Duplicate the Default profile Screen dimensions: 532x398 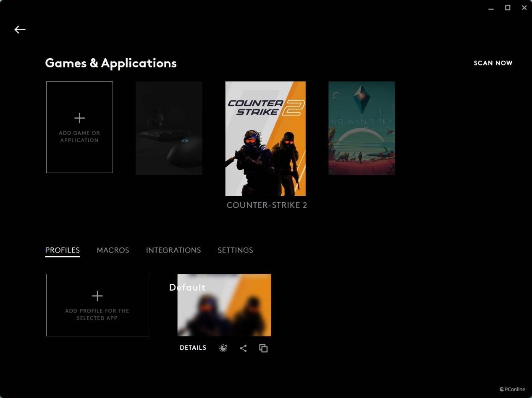tap(263, 348)
